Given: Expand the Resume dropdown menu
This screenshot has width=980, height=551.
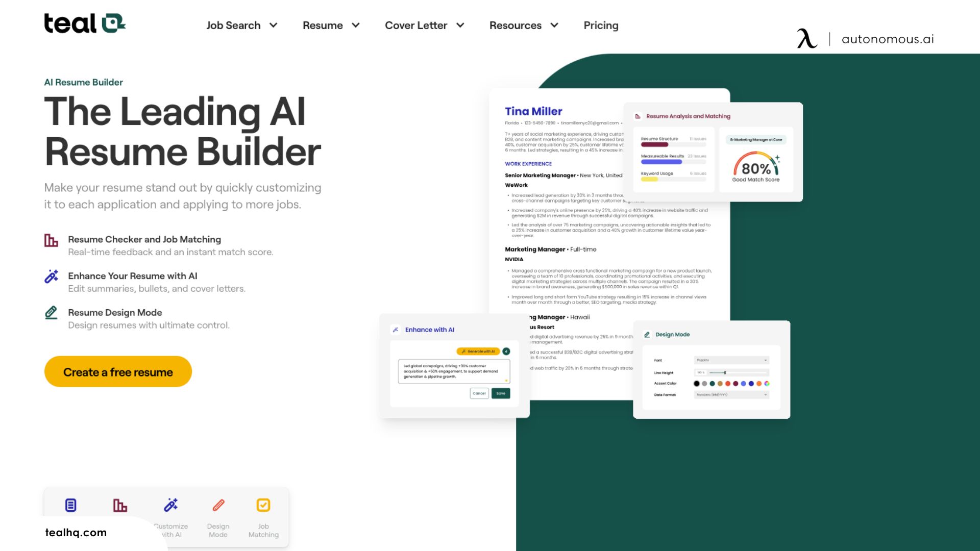Looking at the screenshot, I should pyautogui.click(x=330, y=25).
